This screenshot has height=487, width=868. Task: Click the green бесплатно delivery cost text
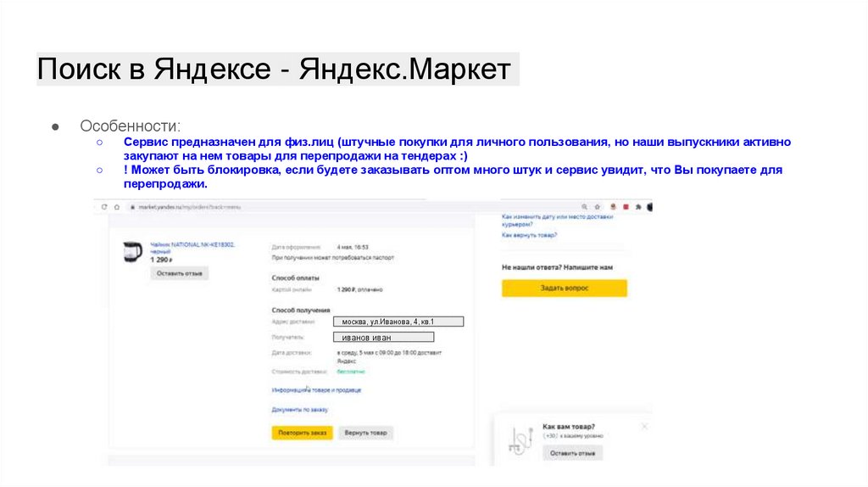351,372
